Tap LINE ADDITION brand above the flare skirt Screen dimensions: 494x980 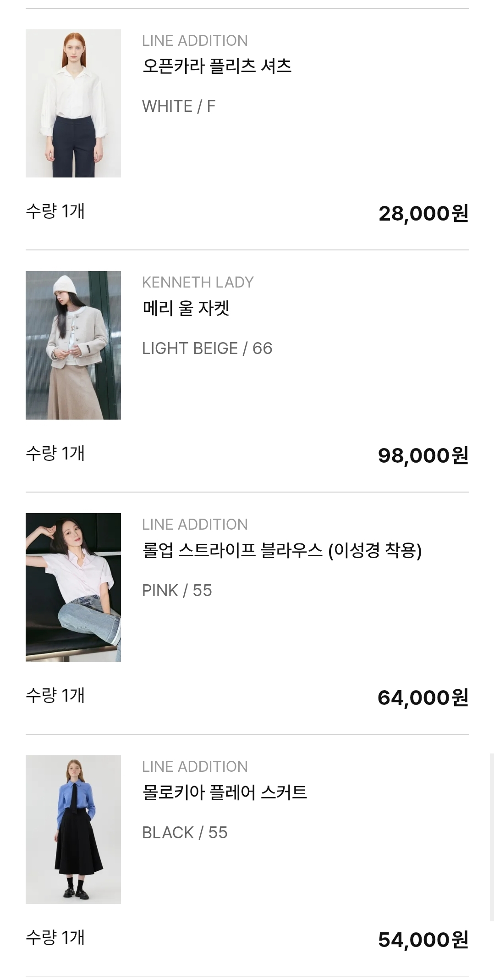(195, 767)
